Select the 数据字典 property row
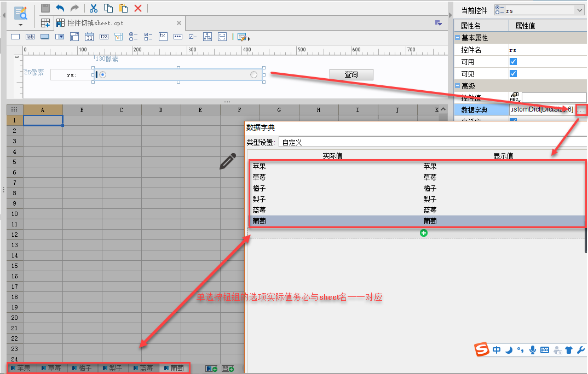 click(481, 110)
